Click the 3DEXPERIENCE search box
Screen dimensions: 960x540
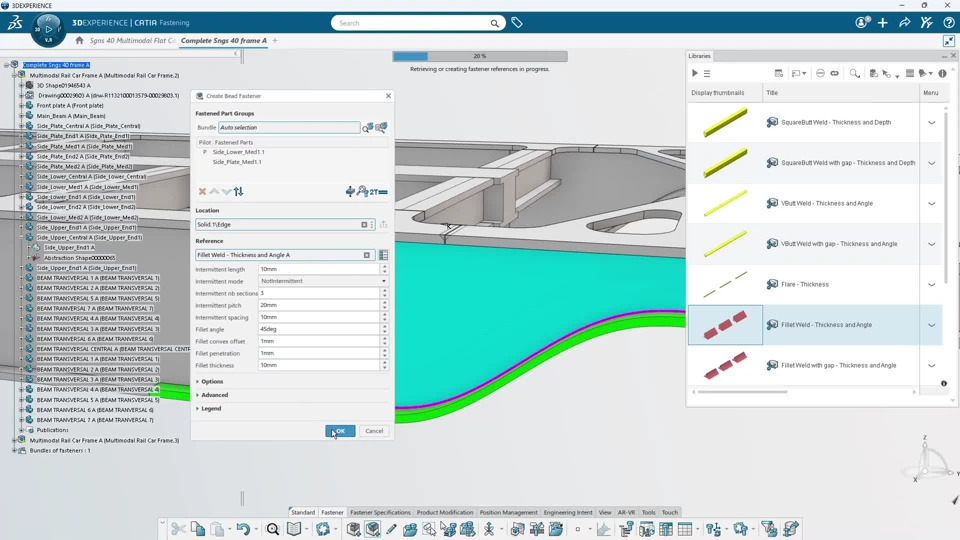[x=418, y=23]
